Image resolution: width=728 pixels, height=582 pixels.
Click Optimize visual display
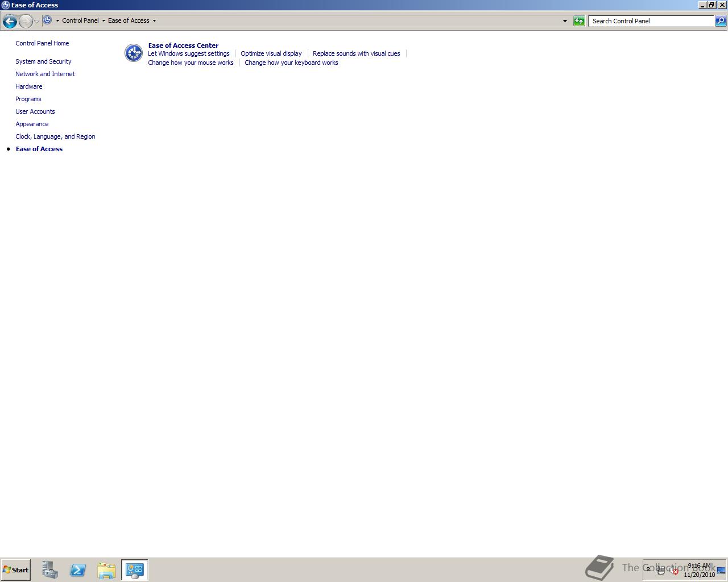coord(271,53)
